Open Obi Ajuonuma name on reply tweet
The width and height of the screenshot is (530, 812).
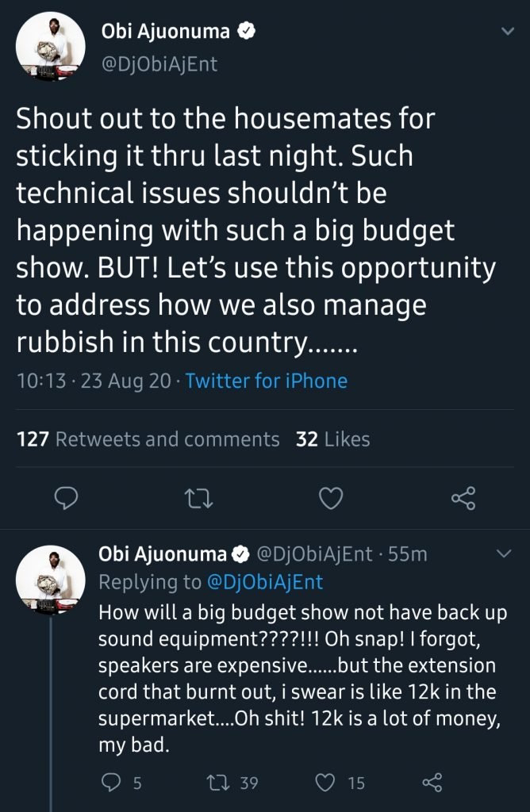click(163, 554)
